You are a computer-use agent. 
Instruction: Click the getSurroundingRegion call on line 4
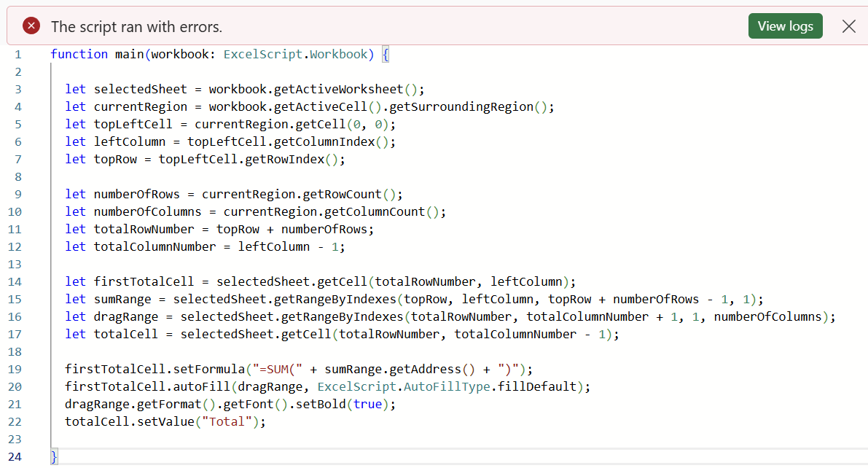point(461,107)
